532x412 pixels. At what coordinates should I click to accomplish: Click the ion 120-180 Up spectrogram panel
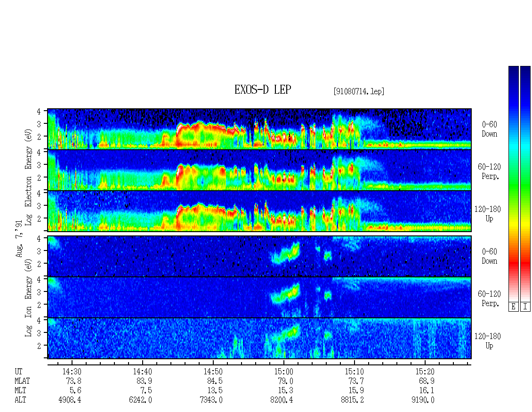(x=259, y=339)
